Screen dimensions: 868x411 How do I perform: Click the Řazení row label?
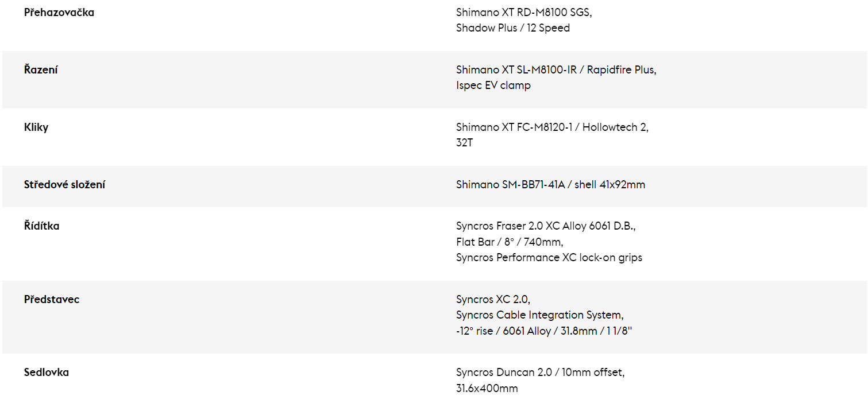click(x=41, y=70)
